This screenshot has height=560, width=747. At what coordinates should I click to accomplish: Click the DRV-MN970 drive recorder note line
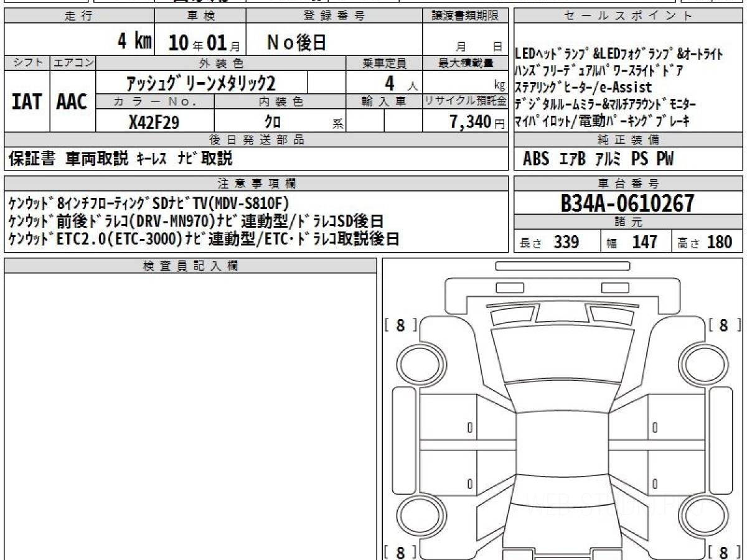point(196,221)
